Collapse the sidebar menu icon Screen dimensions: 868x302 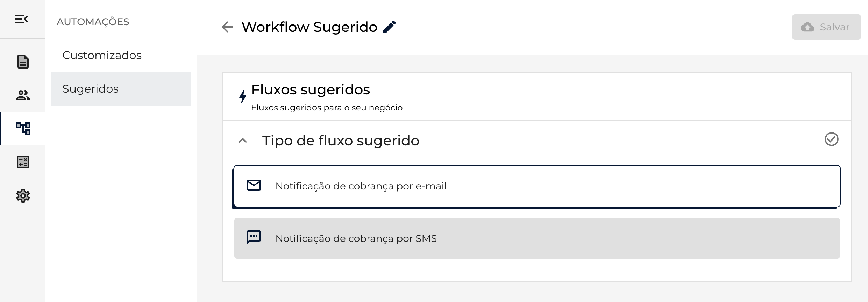tap(22, 19)
